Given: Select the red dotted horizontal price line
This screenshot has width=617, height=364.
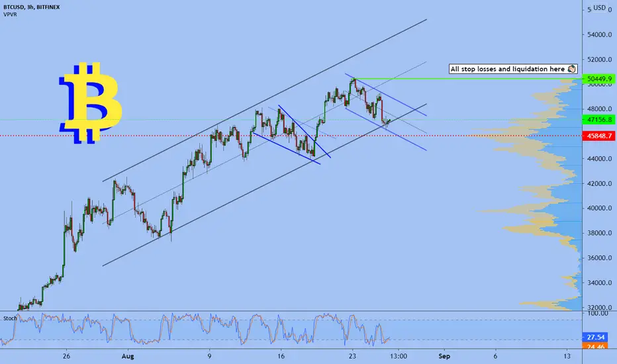Looking at the screenshot, I should (x=291, y=136).
